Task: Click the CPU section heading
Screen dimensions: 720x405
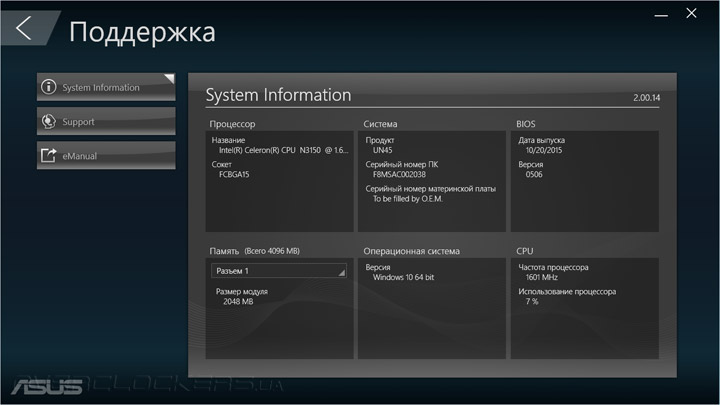Action: [x=525, y=251]
